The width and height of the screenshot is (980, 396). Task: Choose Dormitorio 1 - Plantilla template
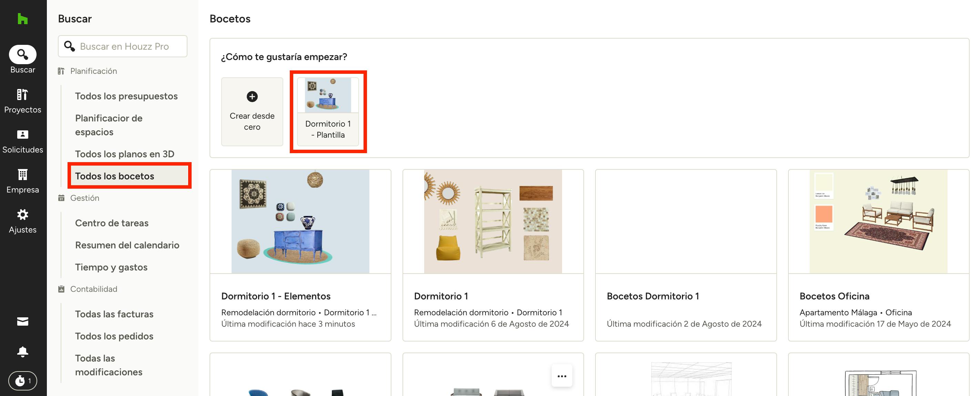328,111
